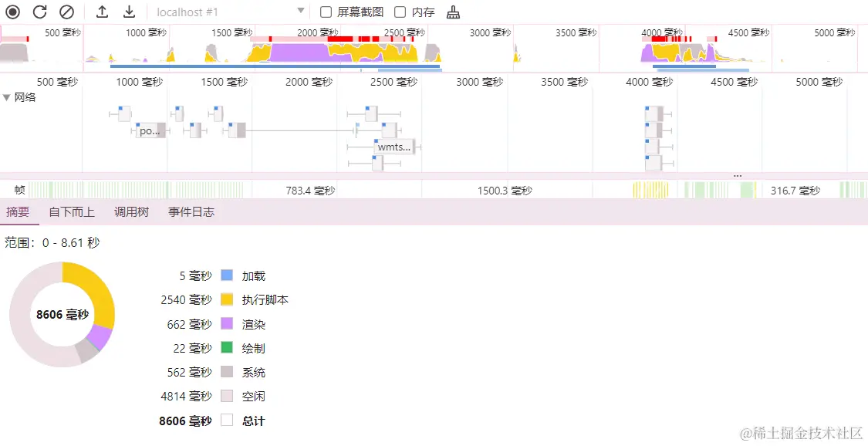Click the 总计 white legend swatch
This screenshot has height=446, width=868.
pyautogui.click(x=227, y=421)
